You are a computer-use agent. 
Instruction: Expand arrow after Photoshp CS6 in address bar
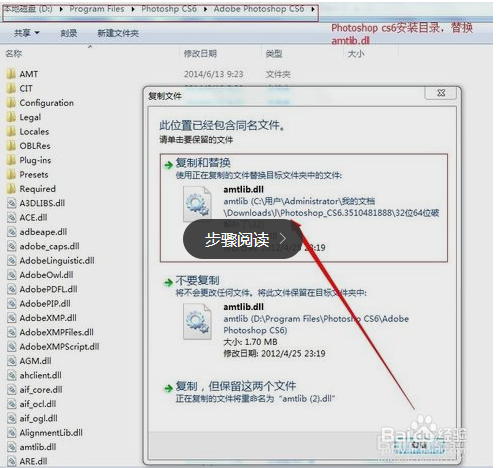pos(205,9)
